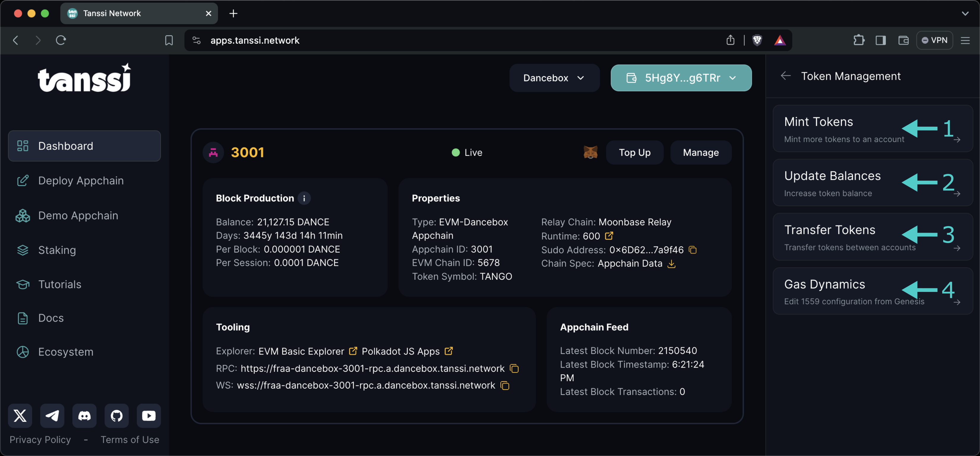The image size is (980, 456).
Task: Open the X (Twitter) social link
Action: point(20,415)
